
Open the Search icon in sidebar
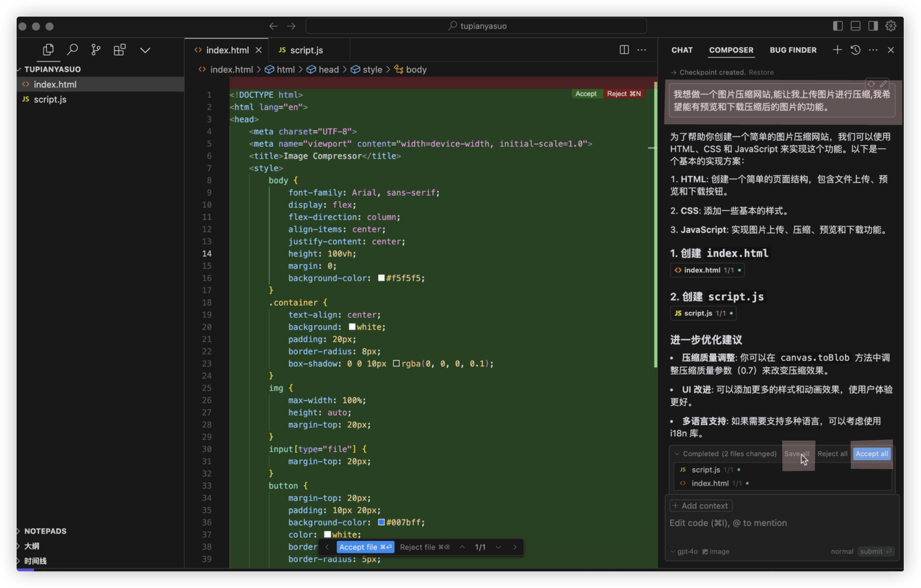coord(72,50)
